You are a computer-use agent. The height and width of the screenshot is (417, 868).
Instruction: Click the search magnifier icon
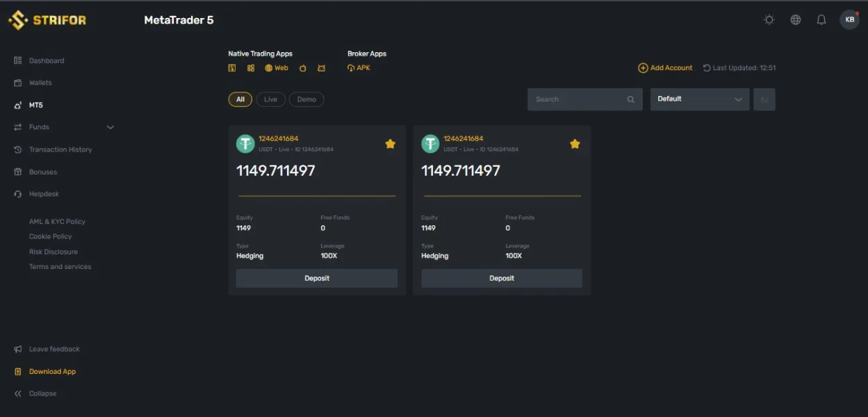631,99
